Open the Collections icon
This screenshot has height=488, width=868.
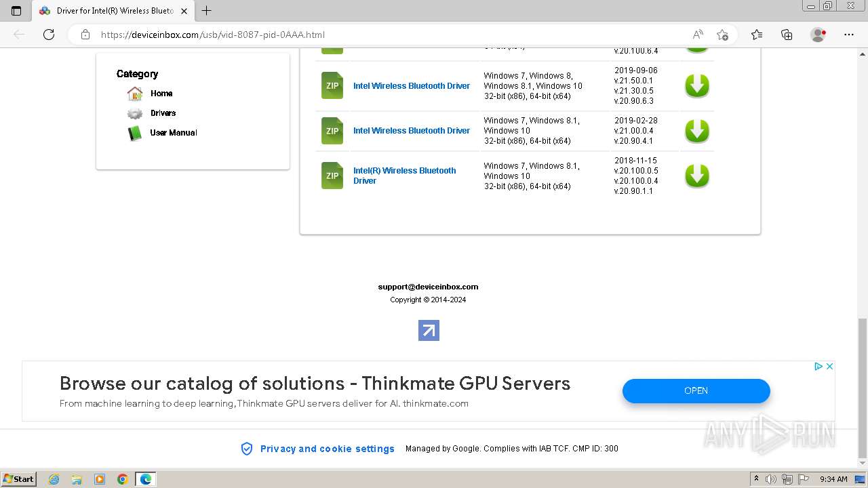pyautogui.click(x=787, y=35)
